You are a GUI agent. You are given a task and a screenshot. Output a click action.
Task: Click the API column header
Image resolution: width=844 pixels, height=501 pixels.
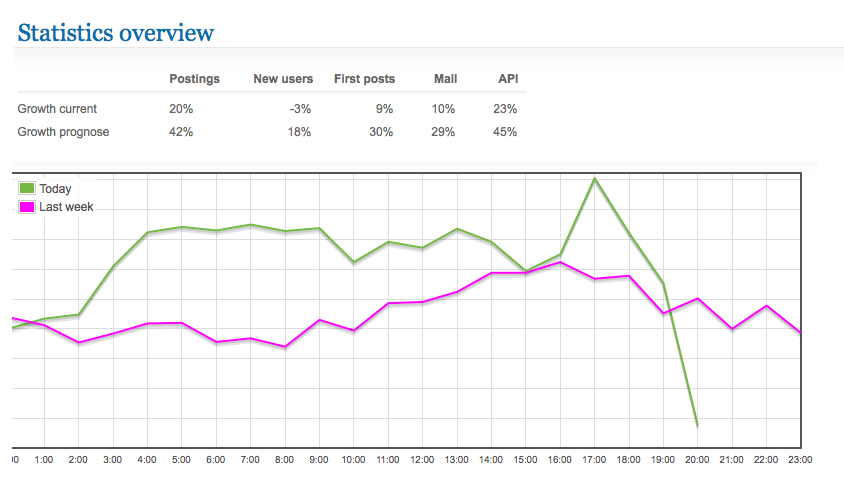[x=508, y=79]
